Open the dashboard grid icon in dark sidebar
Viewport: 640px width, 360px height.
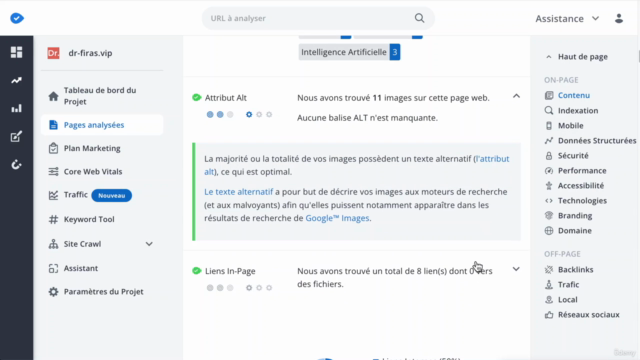(x=16, y=52)
